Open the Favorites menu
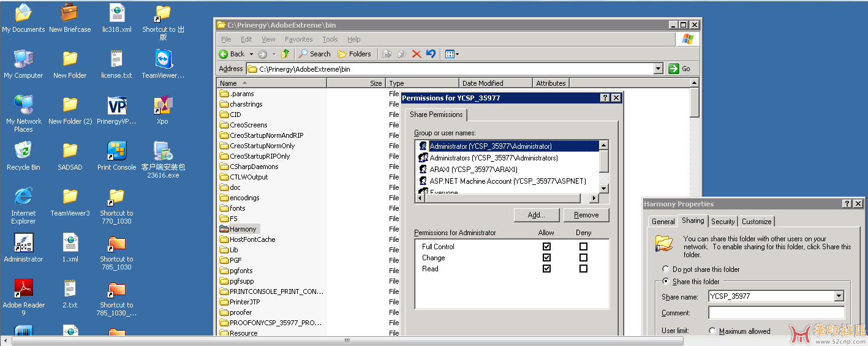The height and width of the screenshot is (346, 868). click(x=298, y=39)
